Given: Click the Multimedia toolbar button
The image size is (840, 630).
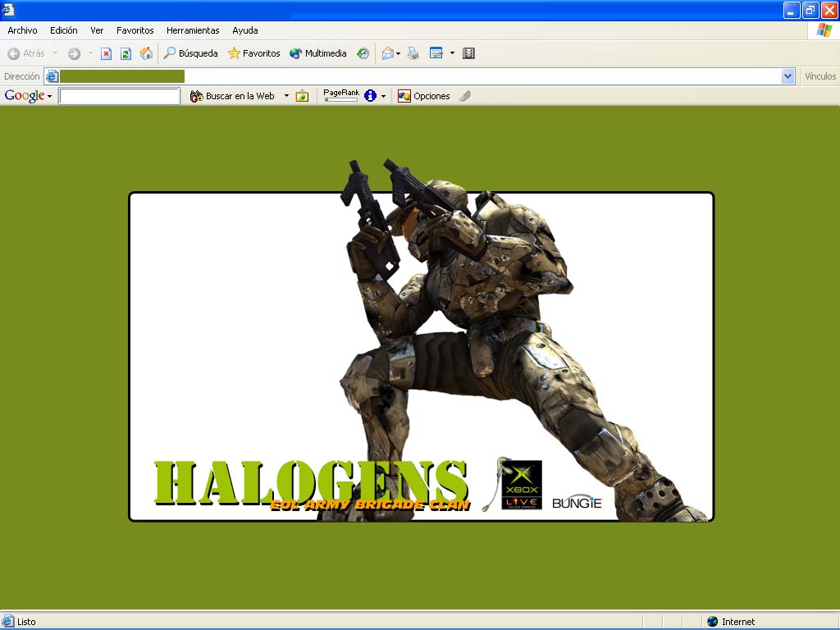Looking at the screenshot, I should [318, 53].
